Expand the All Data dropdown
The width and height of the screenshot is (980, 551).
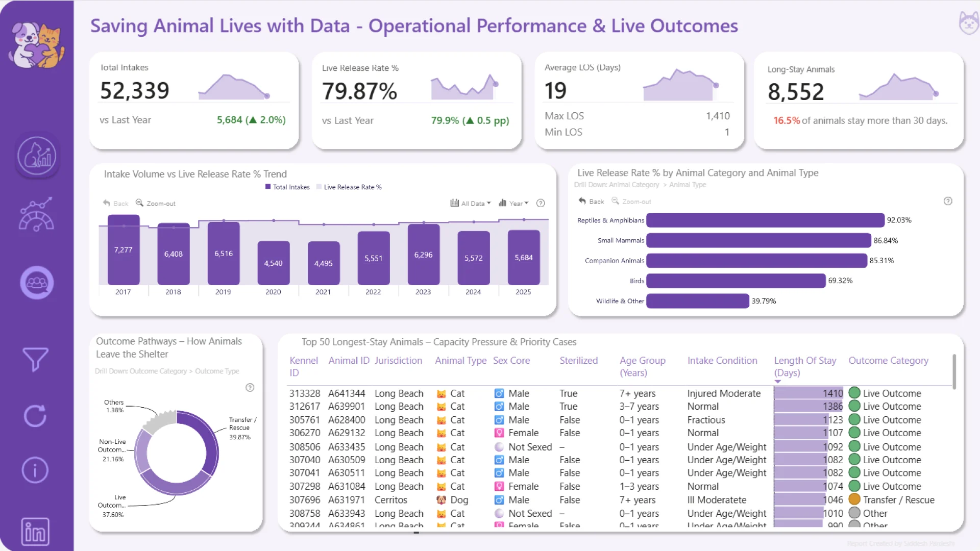point(470,203)
